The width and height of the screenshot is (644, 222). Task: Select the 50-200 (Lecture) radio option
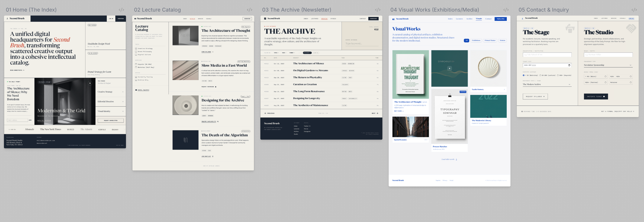(x=540, y=75)
